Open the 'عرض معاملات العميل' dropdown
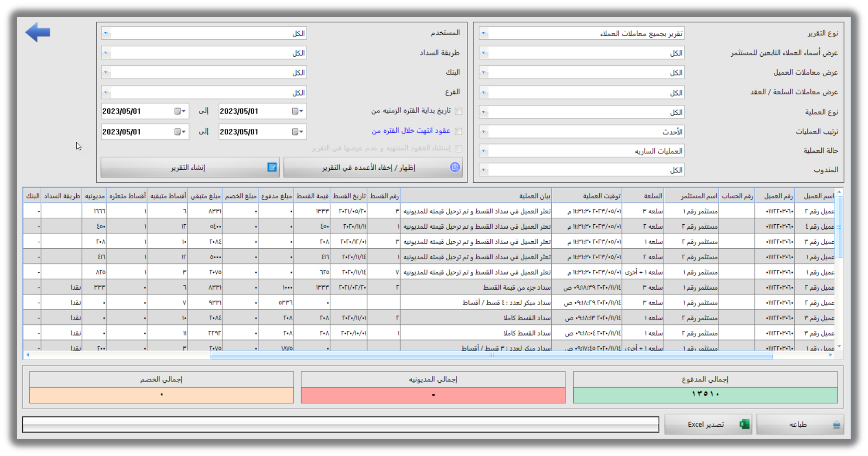Screen dimensions: 868x456 click(484, 73)
